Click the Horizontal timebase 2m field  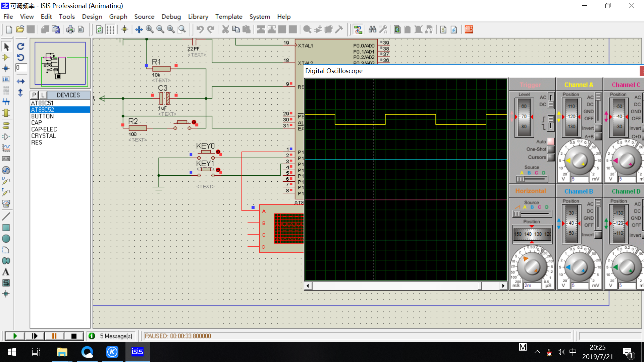(532, 286)
